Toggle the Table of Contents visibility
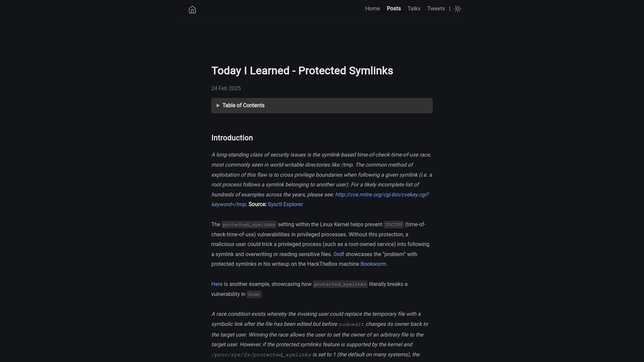The height and width of the screenshot is (362, 644). pos(322,105)
